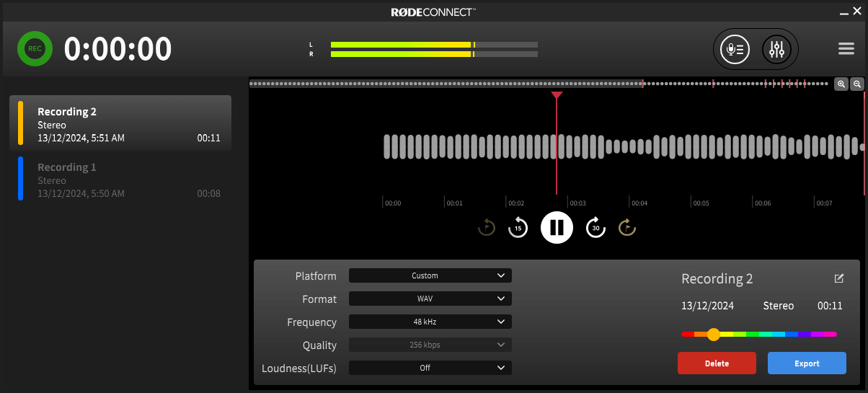Jump to the previous marker
Screen dimensions: 868x393
[x=487, y=228]
